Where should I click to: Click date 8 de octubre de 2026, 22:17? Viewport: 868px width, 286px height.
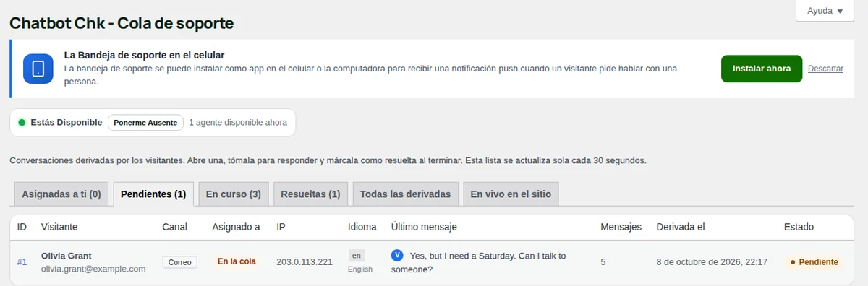(712, 262)
